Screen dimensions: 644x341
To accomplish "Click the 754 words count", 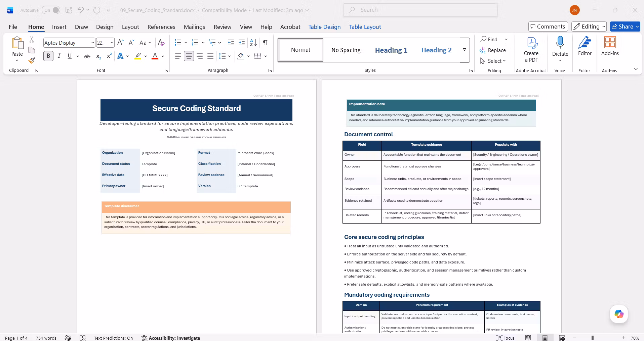I will pos(46,338).
